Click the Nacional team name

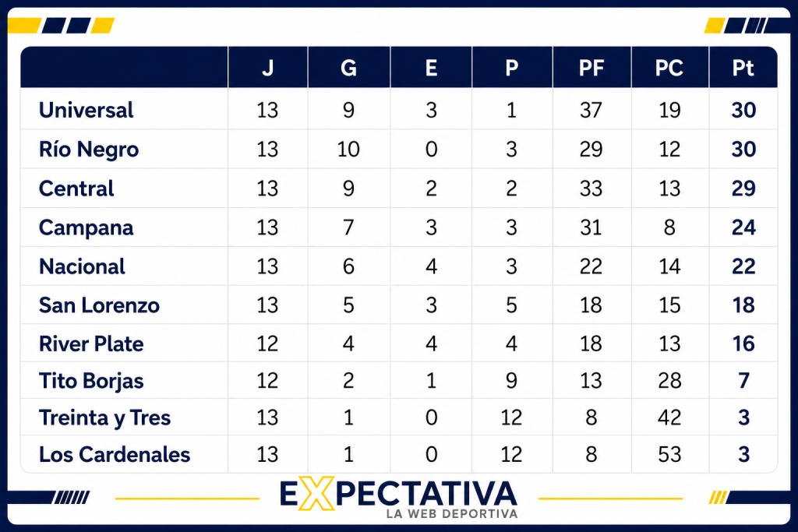point(82,266)
